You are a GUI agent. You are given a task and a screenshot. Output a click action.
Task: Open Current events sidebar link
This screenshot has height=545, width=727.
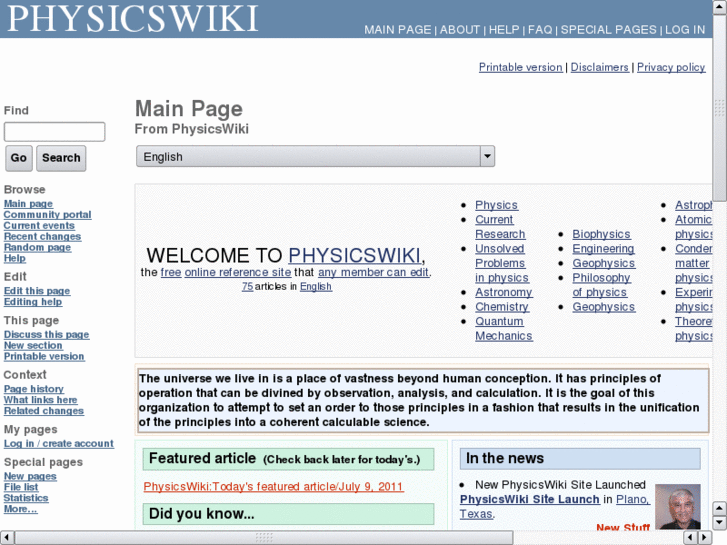(39, 225)
